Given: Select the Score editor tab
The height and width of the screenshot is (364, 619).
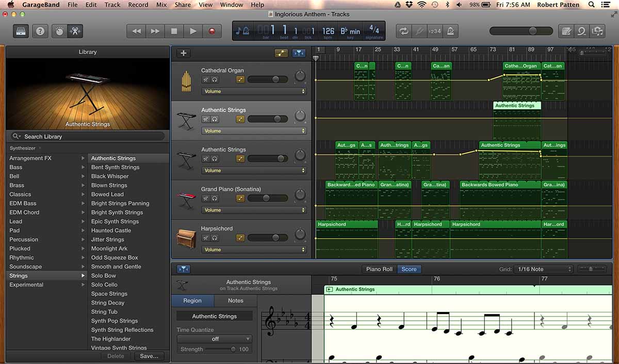Looking at the screenshot, I should tap(409, 269).
